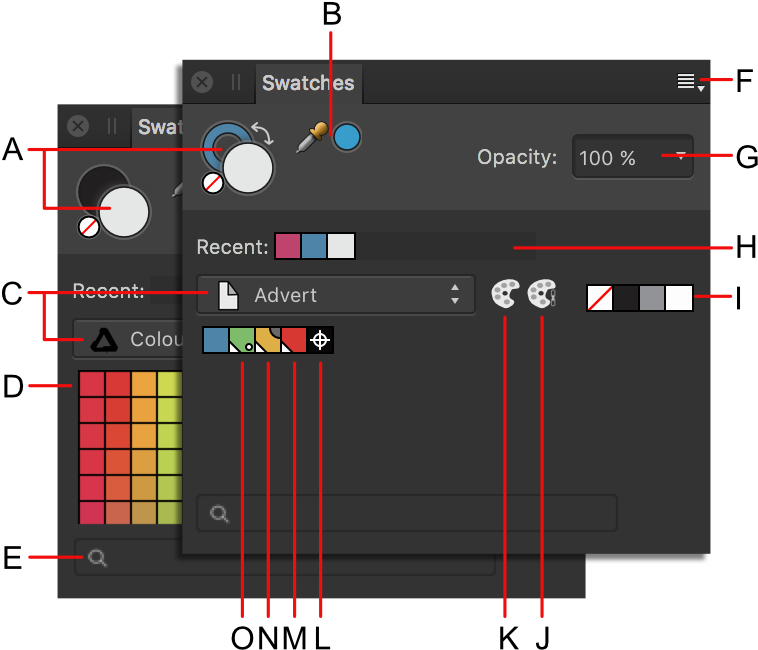Screen dimensions: 758x650
Task: Click the search magnifier in the back panel
Action: tap(97, 558)
